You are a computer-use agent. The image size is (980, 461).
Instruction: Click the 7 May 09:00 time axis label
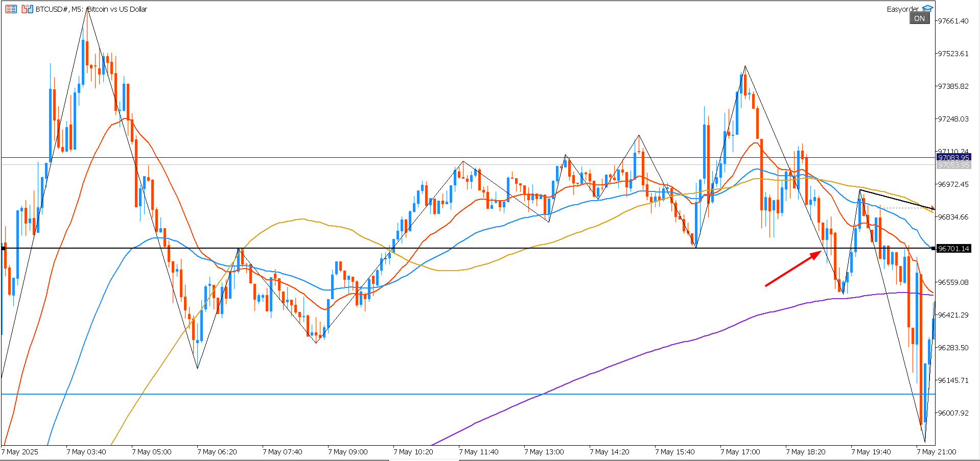tap(347, 452)
